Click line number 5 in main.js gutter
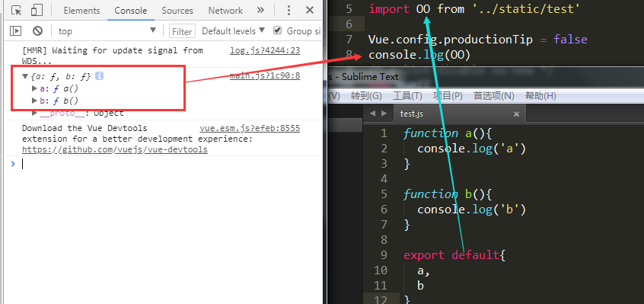The height and width of the screenshot is (304, 644). (349, 8)
